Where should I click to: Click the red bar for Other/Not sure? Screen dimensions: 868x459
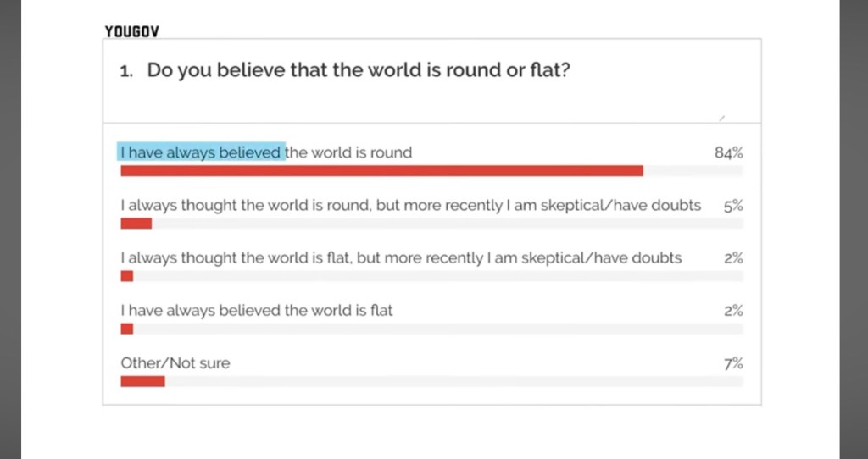point(142,381)
